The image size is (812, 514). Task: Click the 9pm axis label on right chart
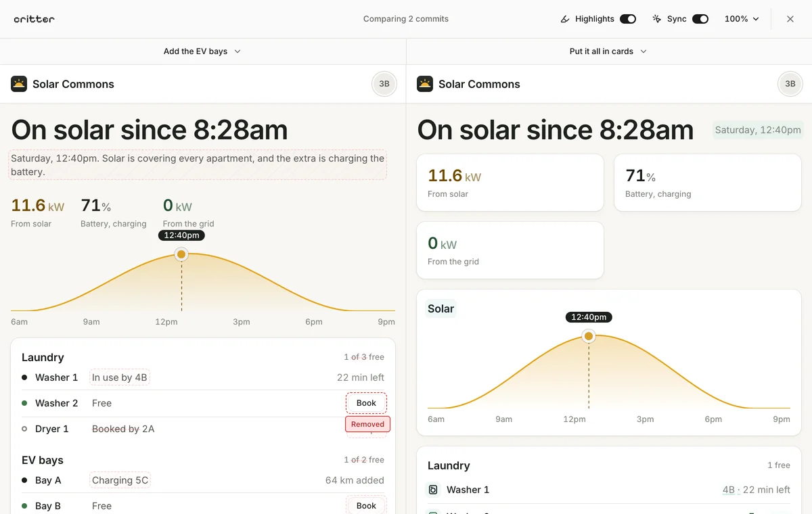click(x=782, y=419)
